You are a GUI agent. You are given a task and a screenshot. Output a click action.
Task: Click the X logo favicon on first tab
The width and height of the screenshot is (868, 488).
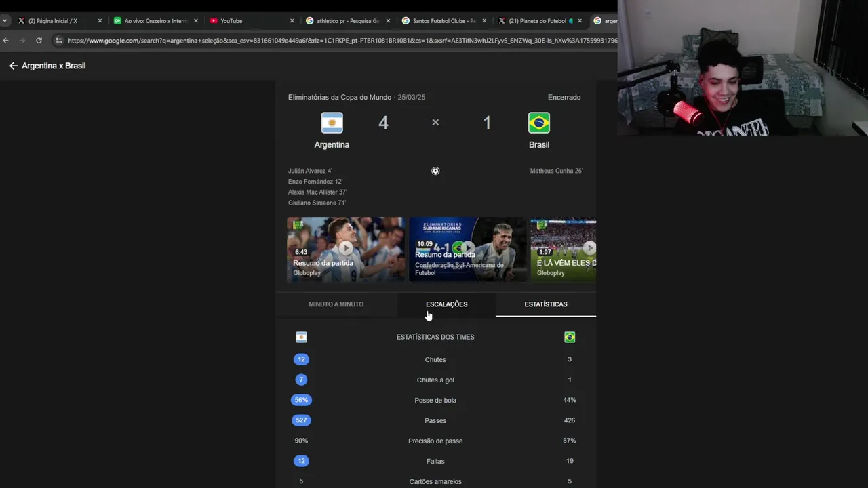(21, 21)
